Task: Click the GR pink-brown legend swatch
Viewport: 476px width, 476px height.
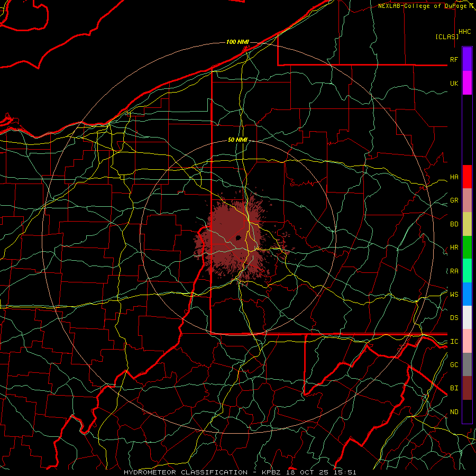Action: [x=467, y=200]
